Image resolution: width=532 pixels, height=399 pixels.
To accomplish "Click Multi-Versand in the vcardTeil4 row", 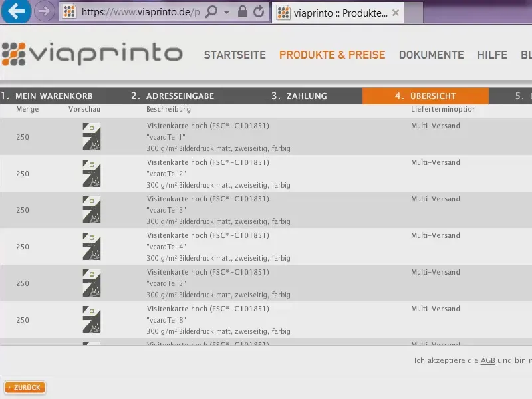I will [436, 236].
